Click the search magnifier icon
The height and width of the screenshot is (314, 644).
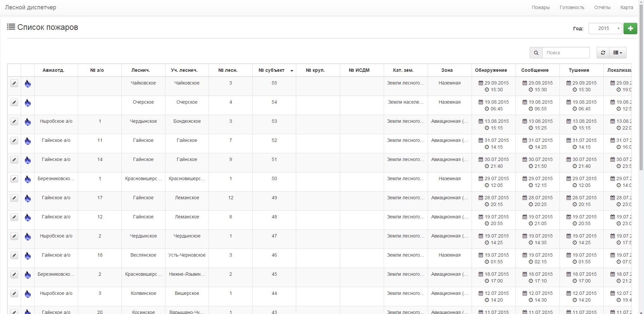click(x=536, y=53)
